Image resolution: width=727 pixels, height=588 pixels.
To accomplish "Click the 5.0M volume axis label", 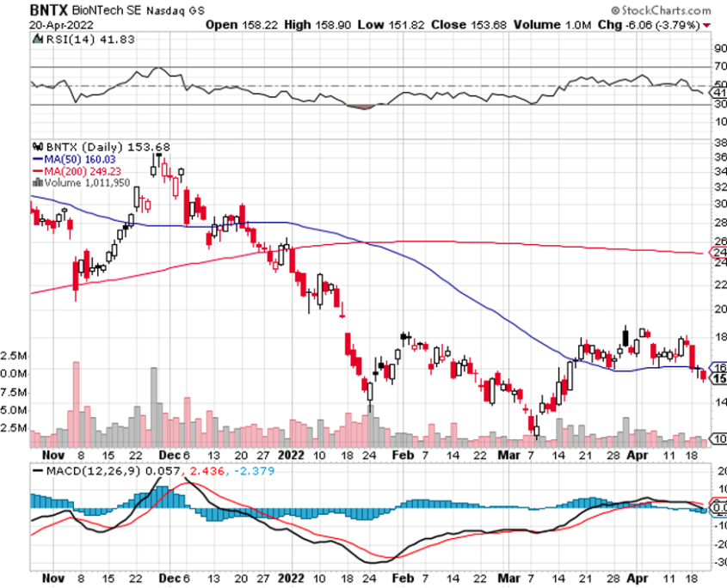I will click(x=13, y=410).
